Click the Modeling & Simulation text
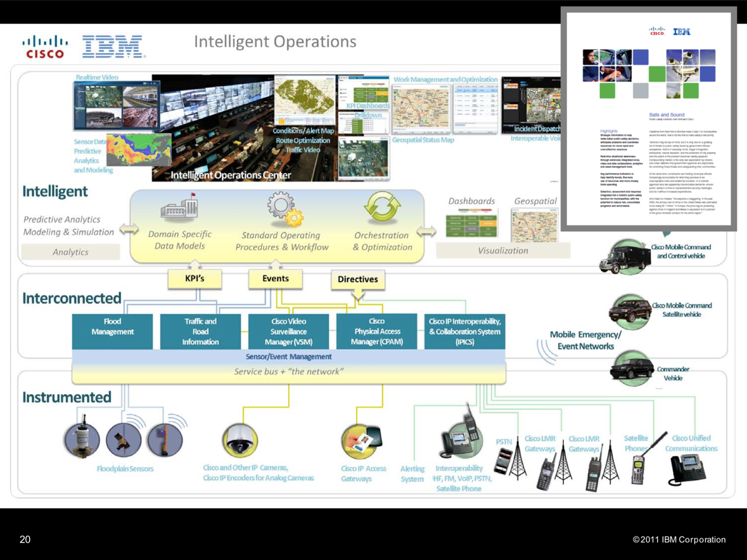The height and width of the screenshot is (560, 747). click(68, 232)
